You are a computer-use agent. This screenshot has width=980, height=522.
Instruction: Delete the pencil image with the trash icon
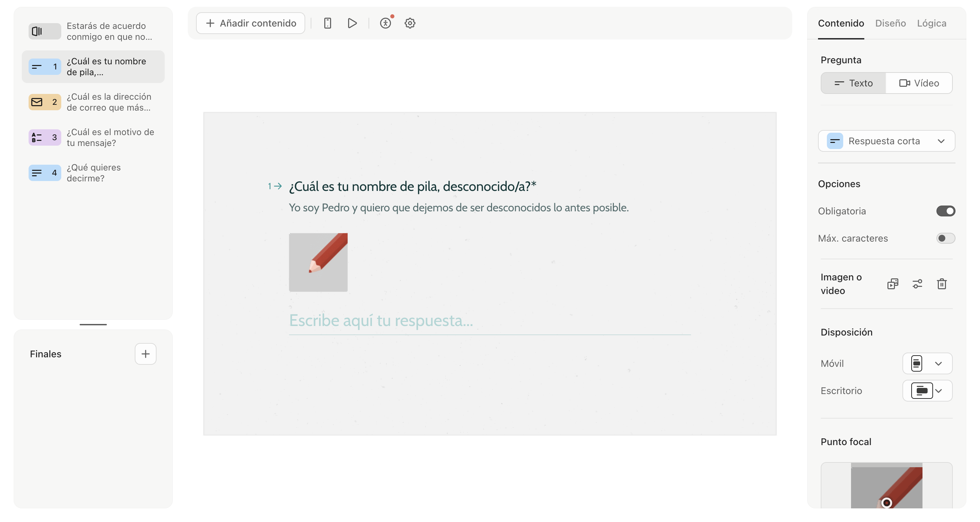click(x=942, y=284)
